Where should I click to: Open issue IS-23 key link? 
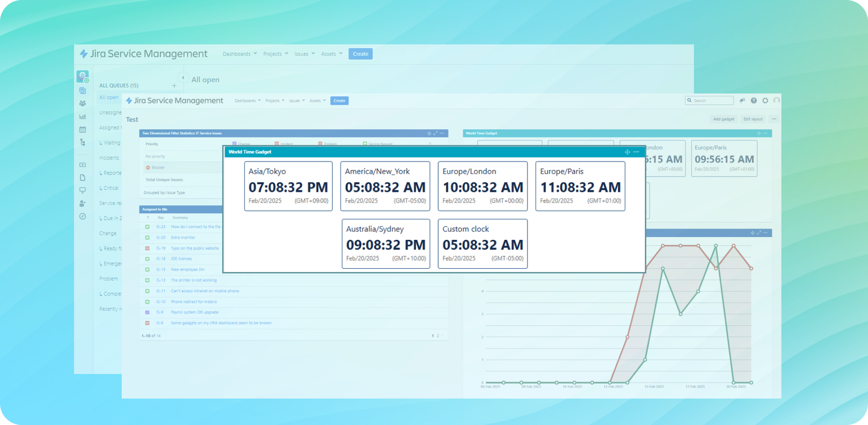pyautogui.click(x=161, y=227)
